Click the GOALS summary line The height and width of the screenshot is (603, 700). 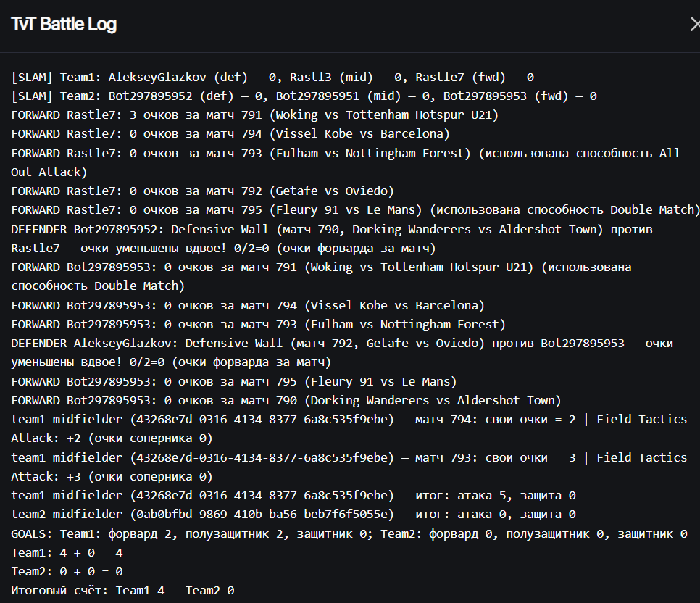pyautogui.click(x=349, y=534)
